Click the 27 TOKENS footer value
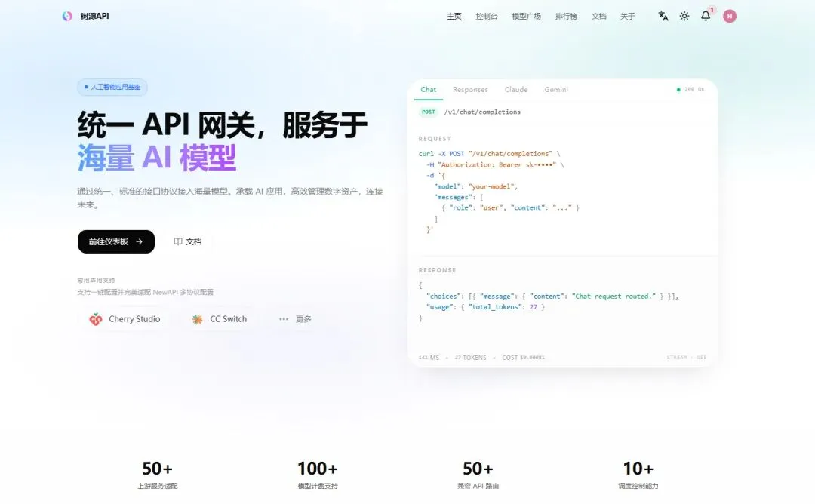The height and width of the screenshot is (504, 815). [470, 358]
